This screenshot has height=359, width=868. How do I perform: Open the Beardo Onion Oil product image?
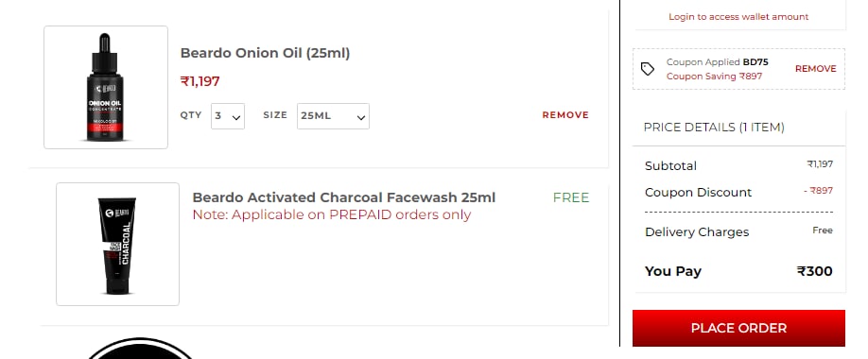point(106,88)
